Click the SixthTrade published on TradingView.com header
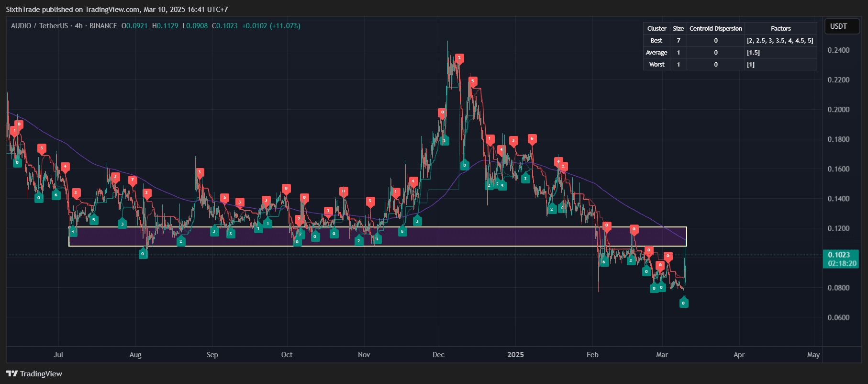The width and height of the screenshot is (868, 384). click(117, 9)
